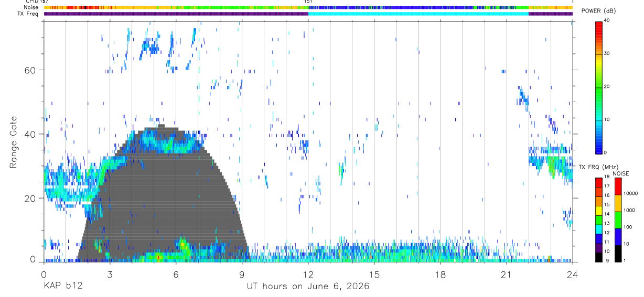Image resolution: width=644 pixels, height=297 pixels.
Task: Click the 21 tick label on UT hours axis
Action: 506,274
